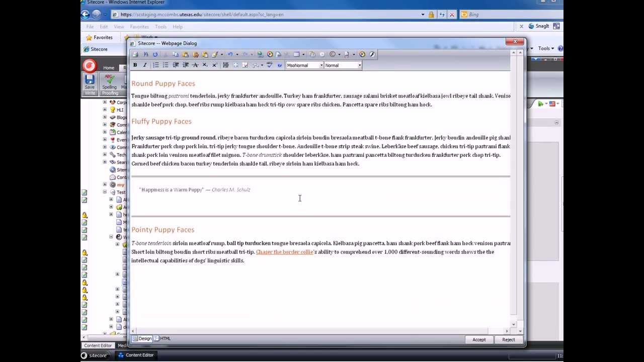This screenshot has width=644, height=362.
Task: Switch to the HTML view tab
Action: click(163, 339)
